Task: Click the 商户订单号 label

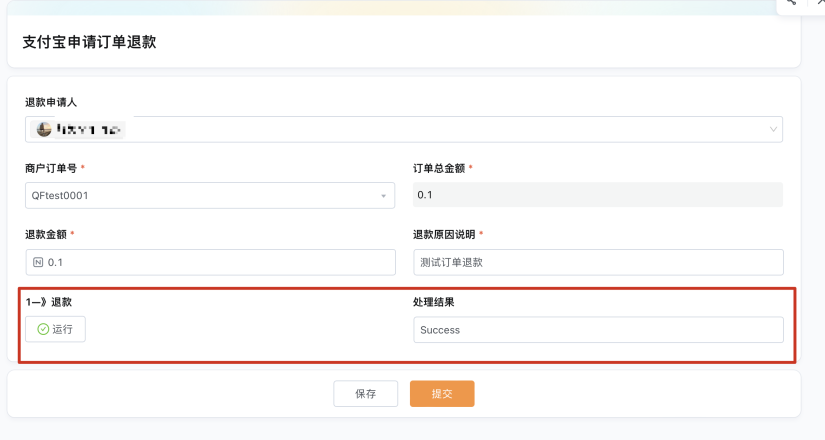Action: pyautogui.click(x=51, y=168)
